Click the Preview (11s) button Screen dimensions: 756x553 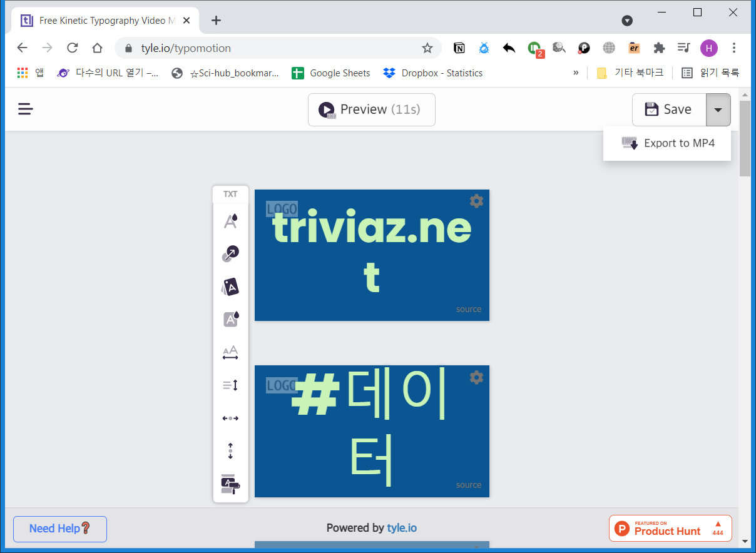click(371, 109)
